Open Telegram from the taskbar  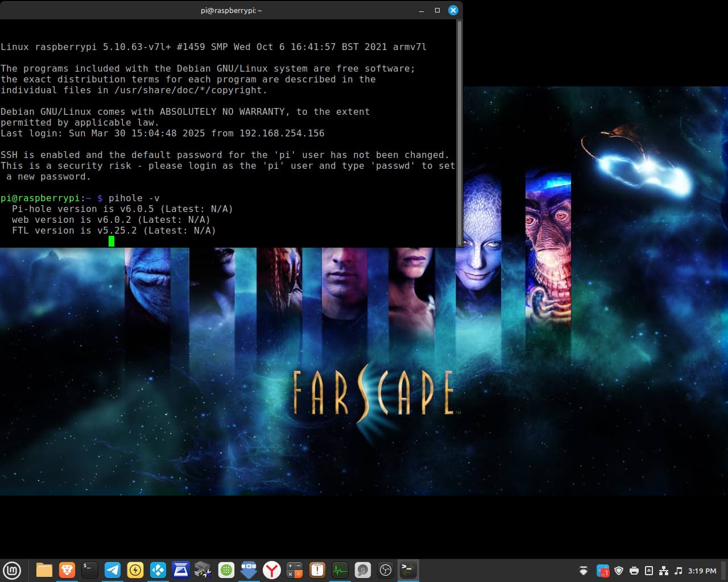[x=113, y=570]
